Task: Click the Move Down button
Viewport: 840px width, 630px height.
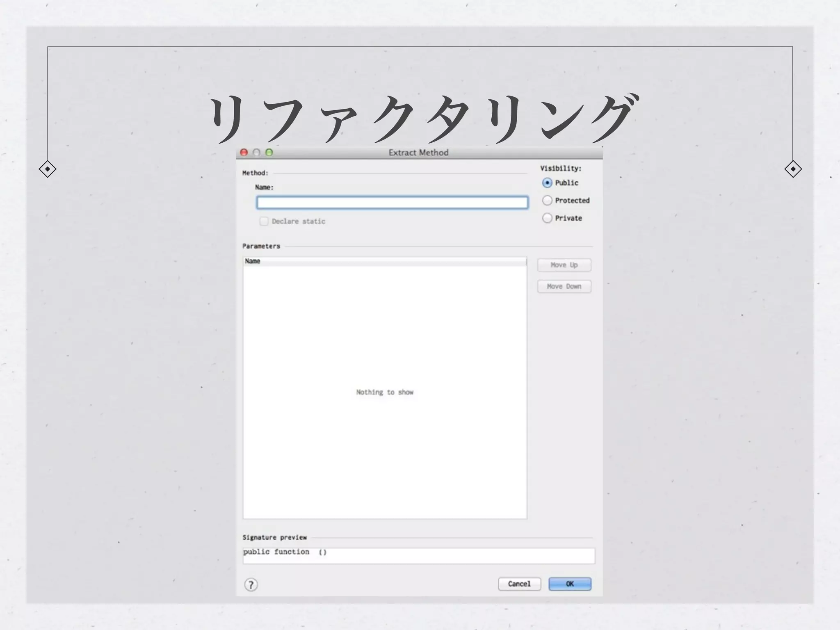Action: 564,286
